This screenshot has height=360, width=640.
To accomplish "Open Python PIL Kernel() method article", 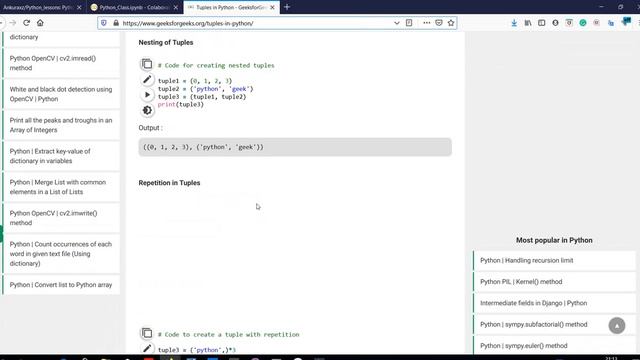I will (554, 282).
